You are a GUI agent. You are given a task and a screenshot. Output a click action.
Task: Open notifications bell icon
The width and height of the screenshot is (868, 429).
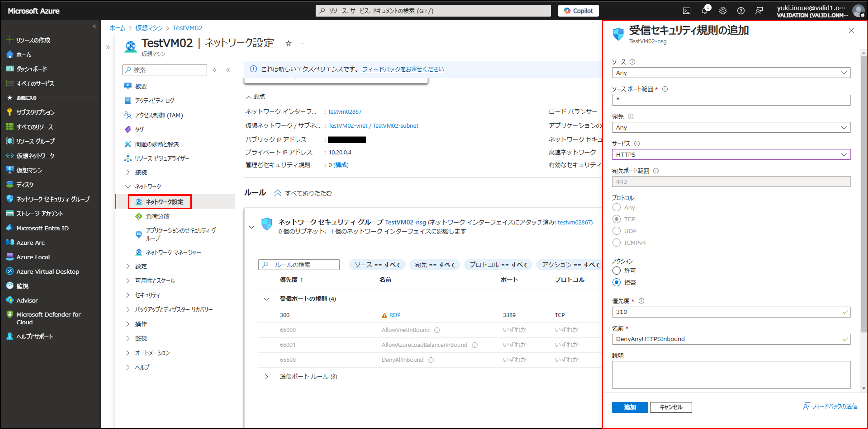(705, 11)
